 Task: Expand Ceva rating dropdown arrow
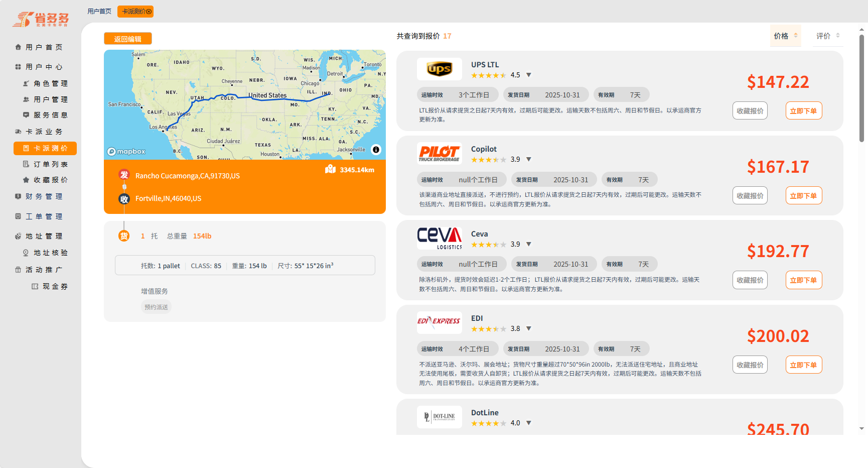(x=529, y=245)
